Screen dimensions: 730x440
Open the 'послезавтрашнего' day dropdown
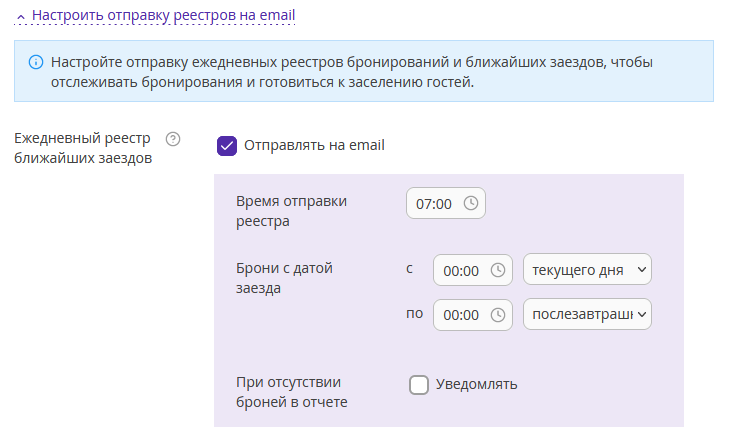(587, 314)
